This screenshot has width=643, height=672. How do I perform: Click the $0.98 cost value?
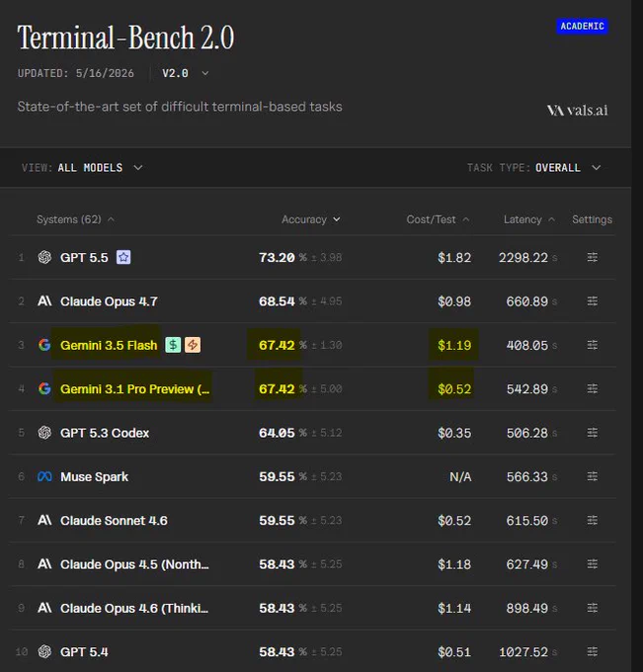(454, 301)
